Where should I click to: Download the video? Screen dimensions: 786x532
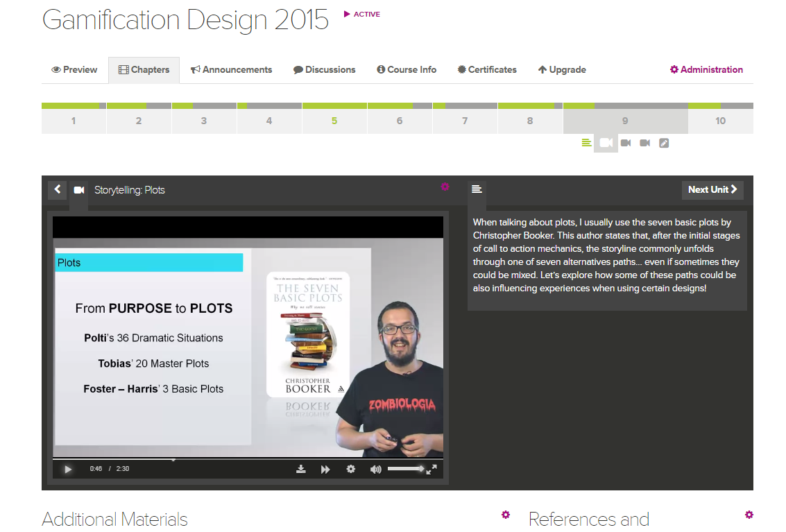(x=301, y=470)
